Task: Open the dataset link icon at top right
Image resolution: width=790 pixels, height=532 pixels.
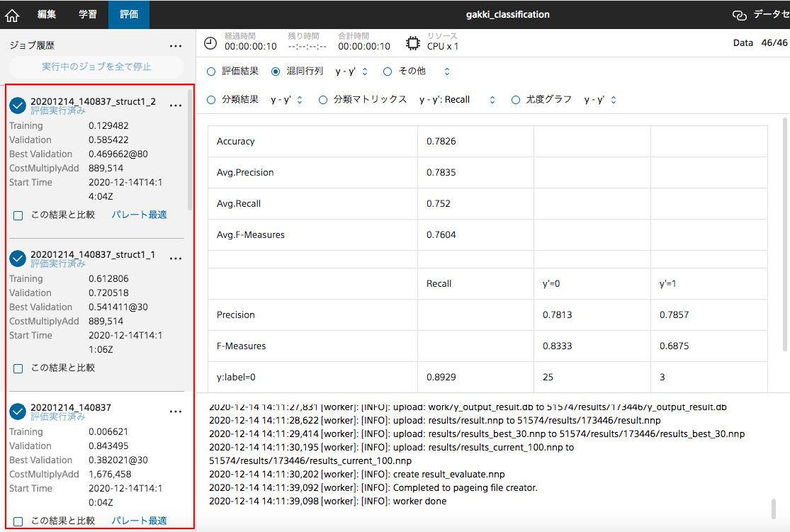Action: (x=740, y=15)
